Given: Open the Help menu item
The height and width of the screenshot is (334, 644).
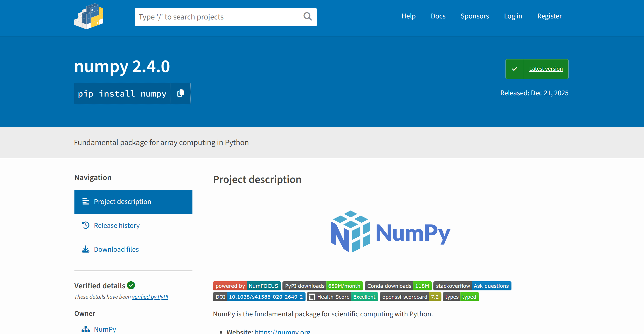Looking at the screenshot, I should point(408,16).
